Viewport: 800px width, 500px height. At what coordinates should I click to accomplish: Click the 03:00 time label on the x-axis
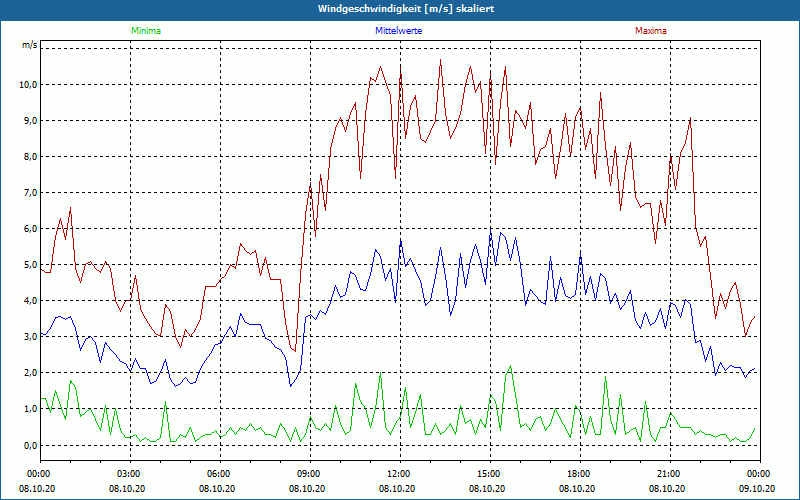click(x=131, y=474)
